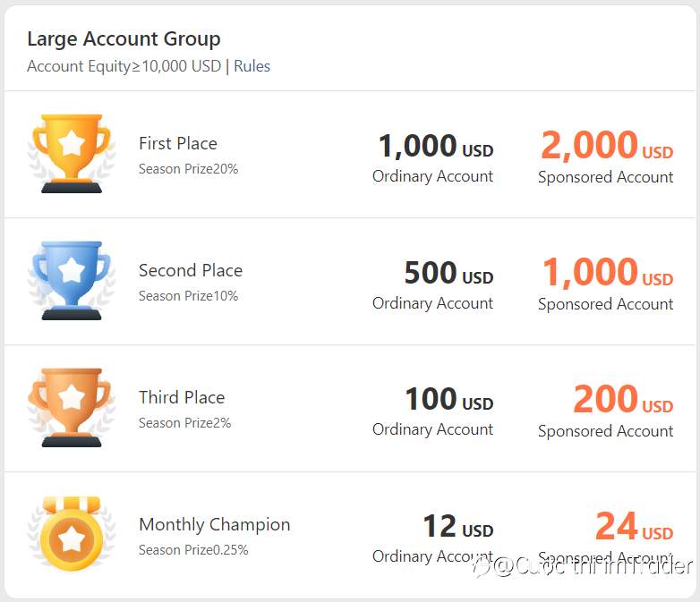Select the First Place label
This screenshot has width=700, height=602.
pyautogui.click(x=177, y=144)
